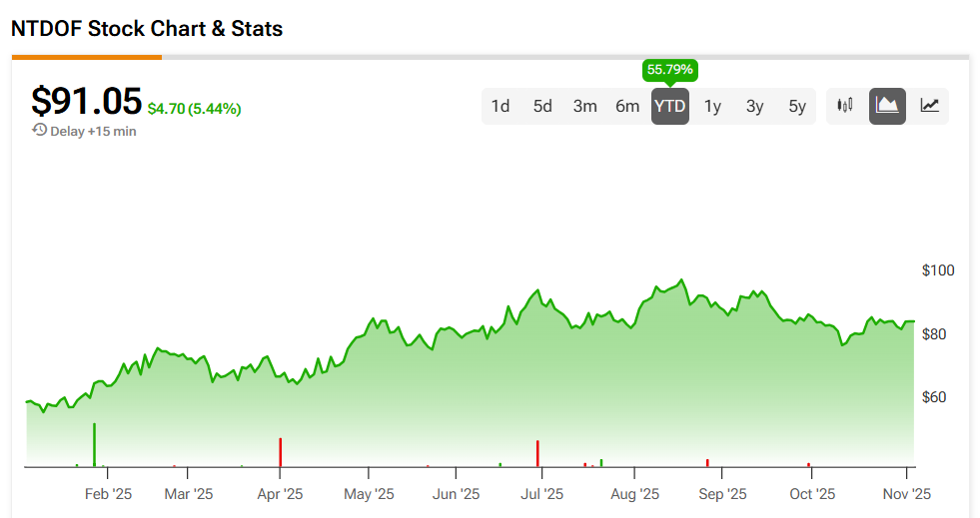The width and height of the screenshot is (980, 518).
Task: Click the delay clock icon
Action: click(x=39, y=131)
